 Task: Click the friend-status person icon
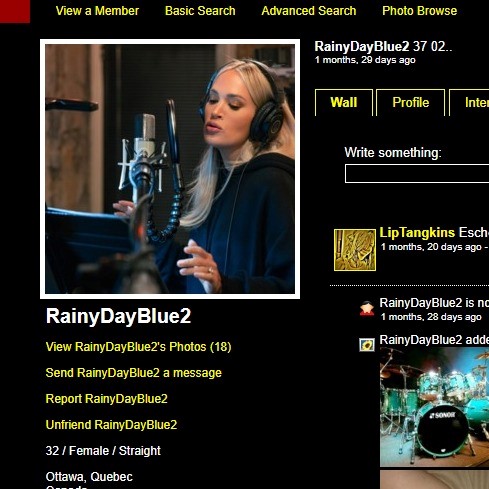pyautogui.click(x=367, y=308)
